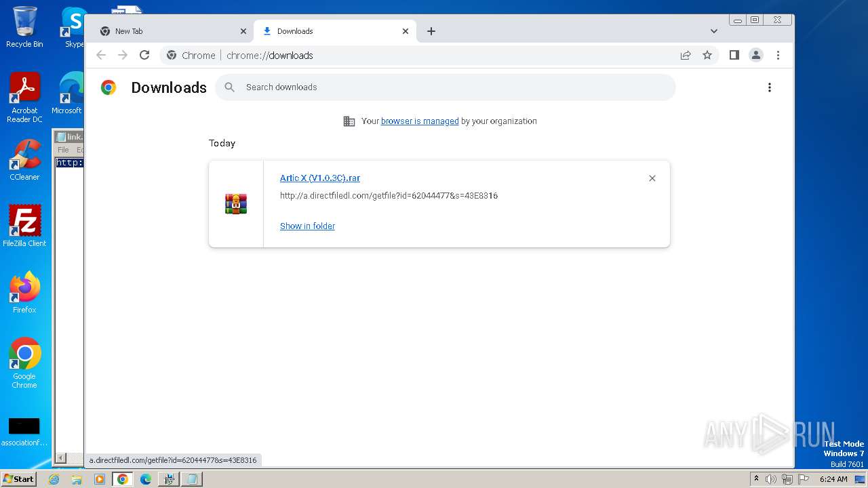Click the directfiledl.com download source URL
This screenshot has height=488, width=868.
coord(389,196)
